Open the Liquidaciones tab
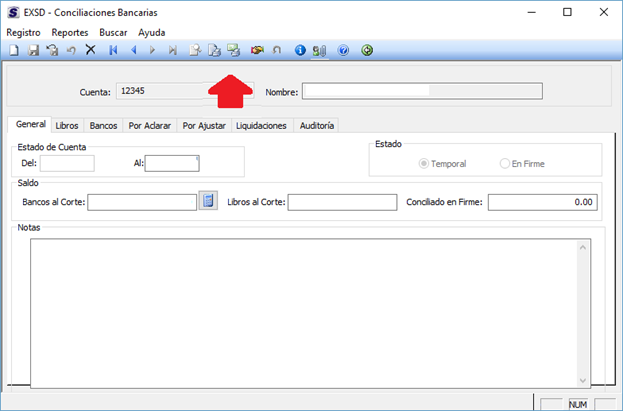This screenshot has width=623, height=411. pyautogui.click(x=263, y=126)
